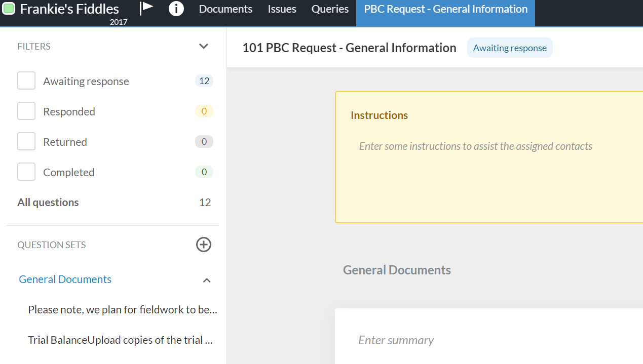643x364 pixels.
Task: Go to the Queries tab
Action: (x=330, y=9)
